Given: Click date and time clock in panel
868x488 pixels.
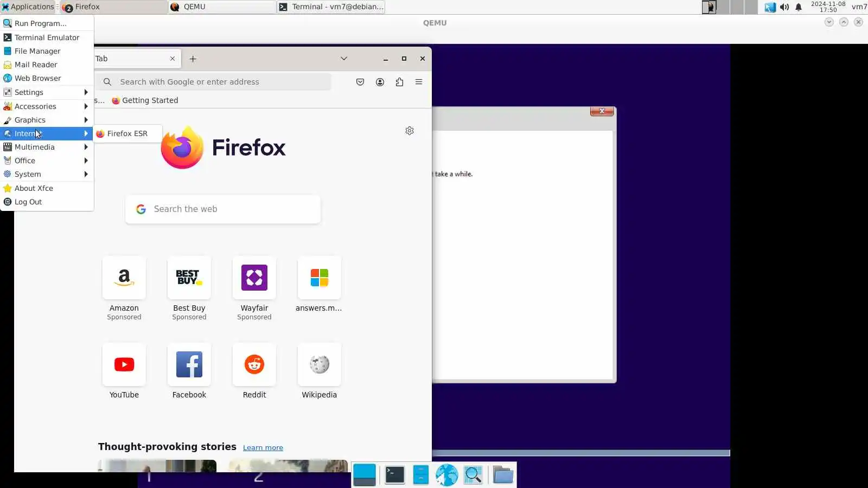Looking at the screenshot, I should [x=828, y=7].
